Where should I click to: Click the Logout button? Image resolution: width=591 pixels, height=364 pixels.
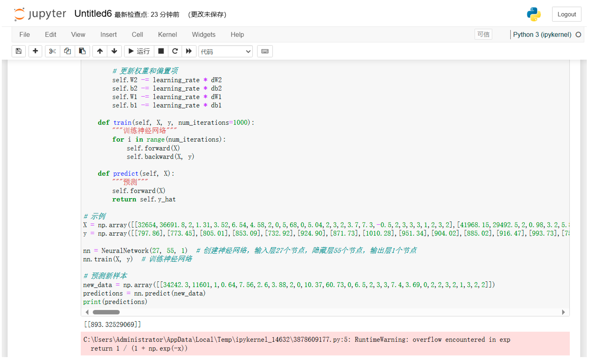566,14
